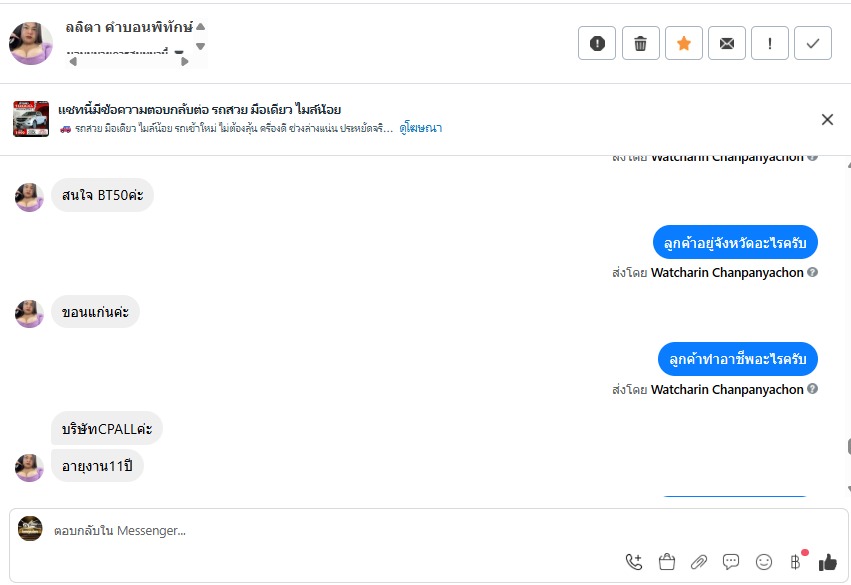Mark conversation unread with envelope icon
This screenshot has height=585, width=851.
tap(727, 43)
